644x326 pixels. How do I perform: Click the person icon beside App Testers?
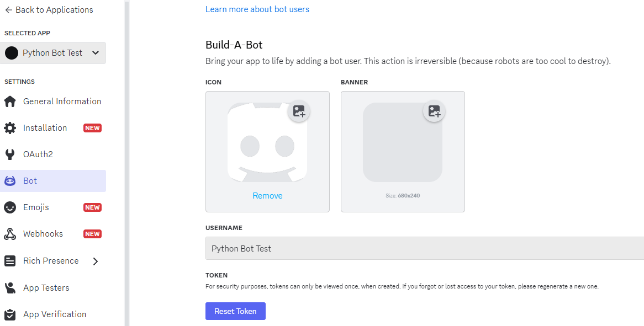point(10,288)
